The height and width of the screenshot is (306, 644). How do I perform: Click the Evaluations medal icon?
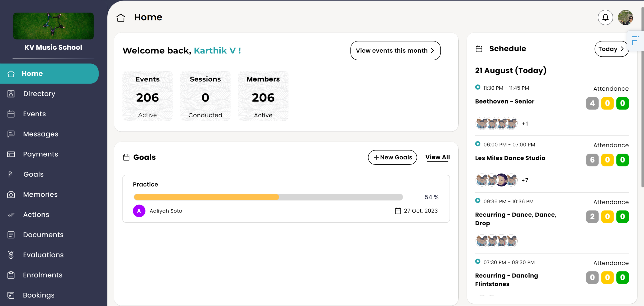point(11,255)
